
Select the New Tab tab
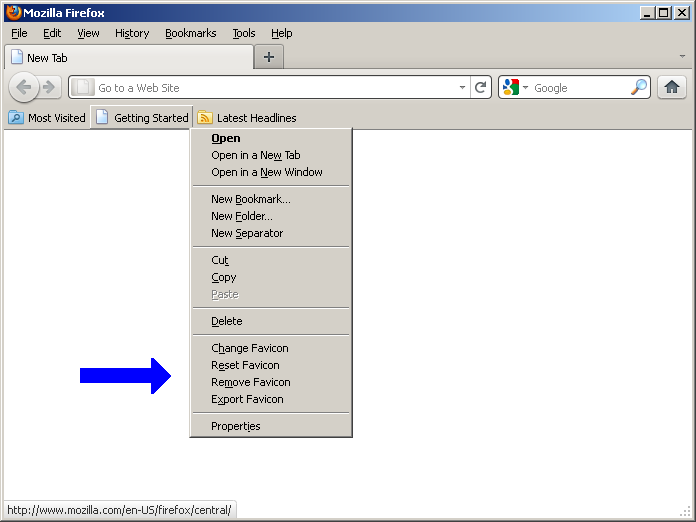129,58
